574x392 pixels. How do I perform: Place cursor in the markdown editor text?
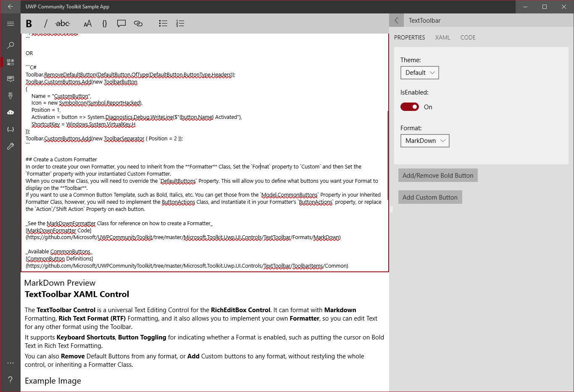pyautogui.click(x=204, y=152)
